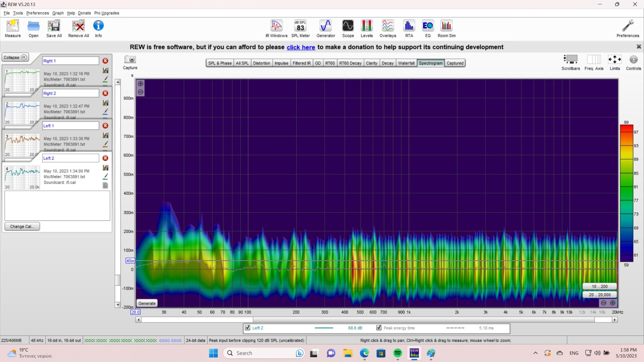Viewport: 644px width, 362px height.
Task: Toggle the Freq. Axis mode
Action: tap(594, 62)
